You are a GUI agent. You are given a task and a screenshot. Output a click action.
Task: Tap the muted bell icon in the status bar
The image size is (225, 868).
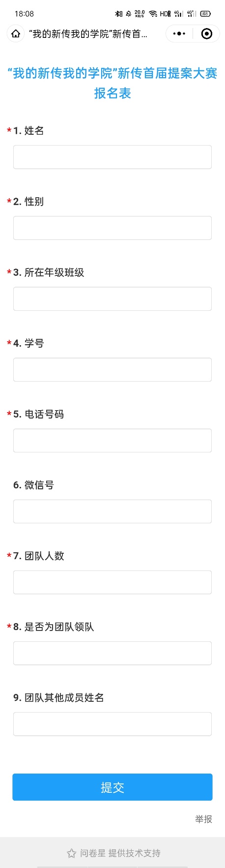(129, 14)
